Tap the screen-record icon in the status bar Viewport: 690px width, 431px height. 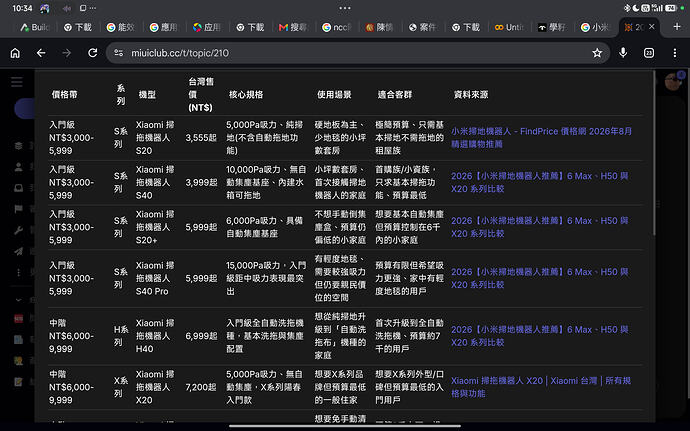(x=83, y=8)
